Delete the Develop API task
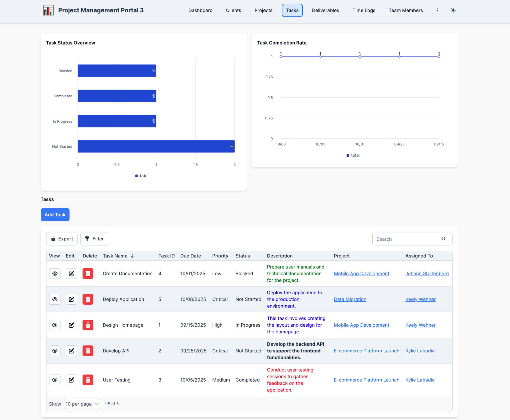 [x=88, y=351]
